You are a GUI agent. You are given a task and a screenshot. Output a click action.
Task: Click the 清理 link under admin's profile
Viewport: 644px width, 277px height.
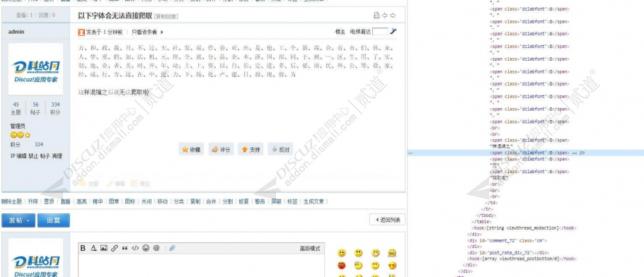57,156
